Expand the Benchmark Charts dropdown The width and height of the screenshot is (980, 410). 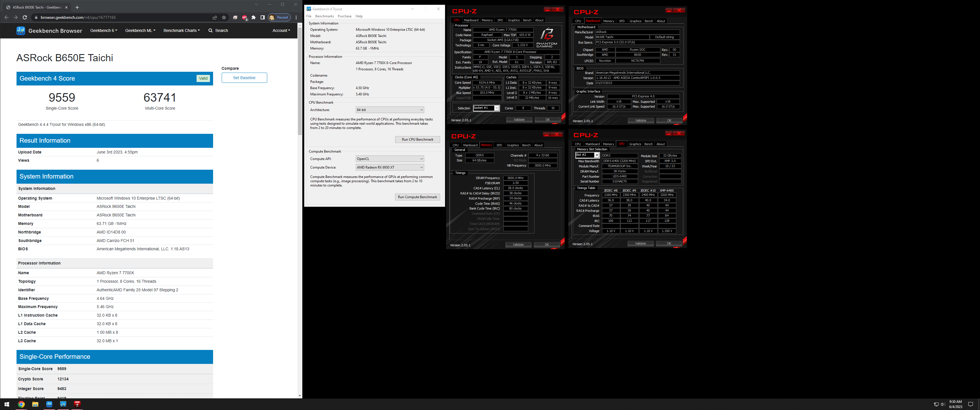[181, 30]
